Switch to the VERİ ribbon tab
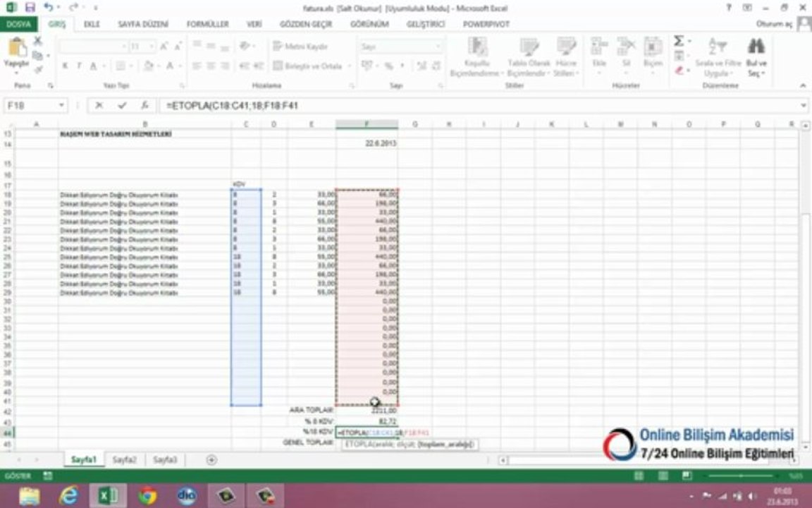Screen dimensions: 812x508 coord(254,25)
